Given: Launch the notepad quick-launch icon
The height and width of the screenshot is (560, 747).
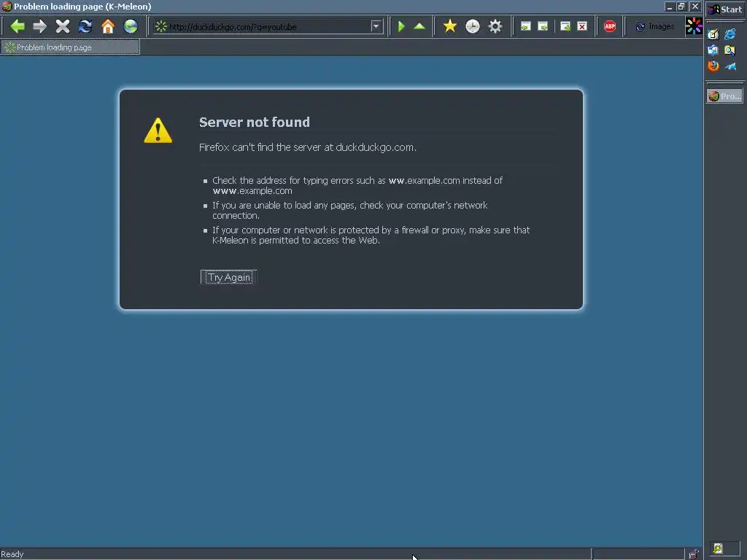Looking at the screenshot, I should pos(713,34).
